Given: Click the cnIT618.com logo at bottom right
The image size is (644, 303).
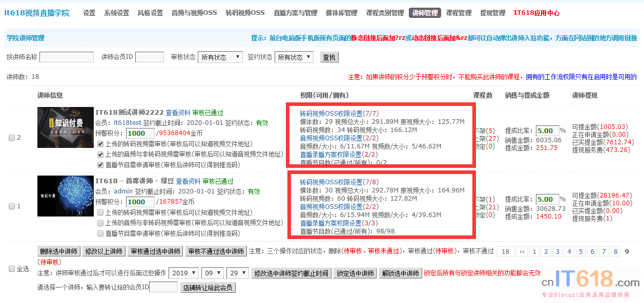Looking at the screenshot, I should pyautogui.click(x=590, y=281).
